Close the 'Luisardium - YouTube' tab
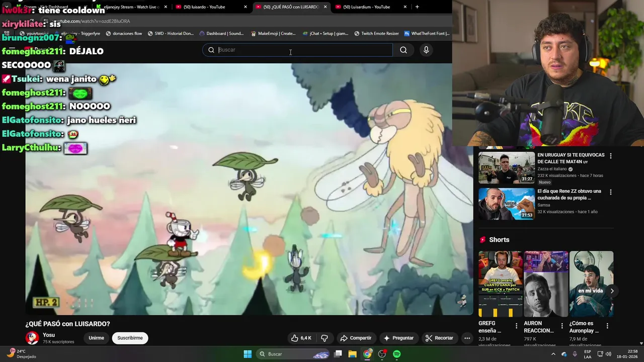 (405, 7)
